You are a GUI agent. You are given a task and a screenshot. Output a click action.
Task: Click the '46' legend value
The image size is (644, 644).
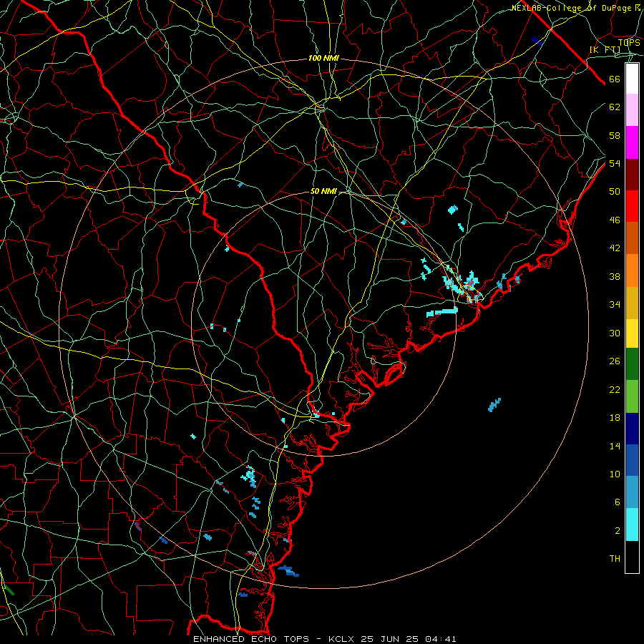pos(615,220)
